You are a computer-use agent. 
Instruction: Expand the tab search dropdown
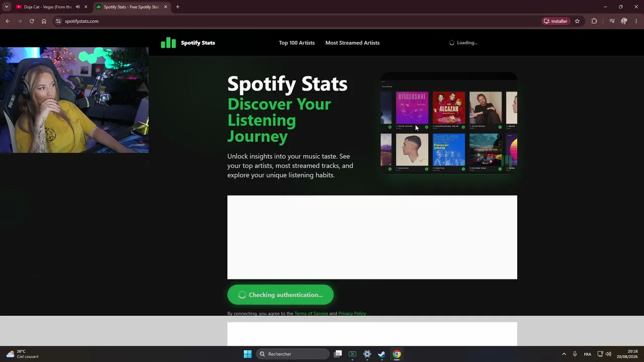pyautogui.click(x=7, y=7)
